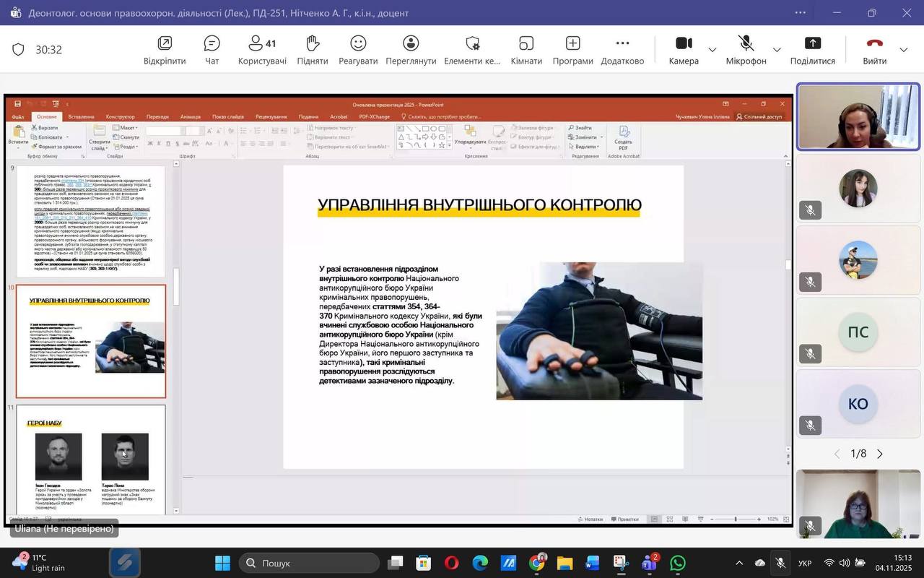Pop out shared content (Відкріпити)
924x578 pixels.
(x=165, y=50)
